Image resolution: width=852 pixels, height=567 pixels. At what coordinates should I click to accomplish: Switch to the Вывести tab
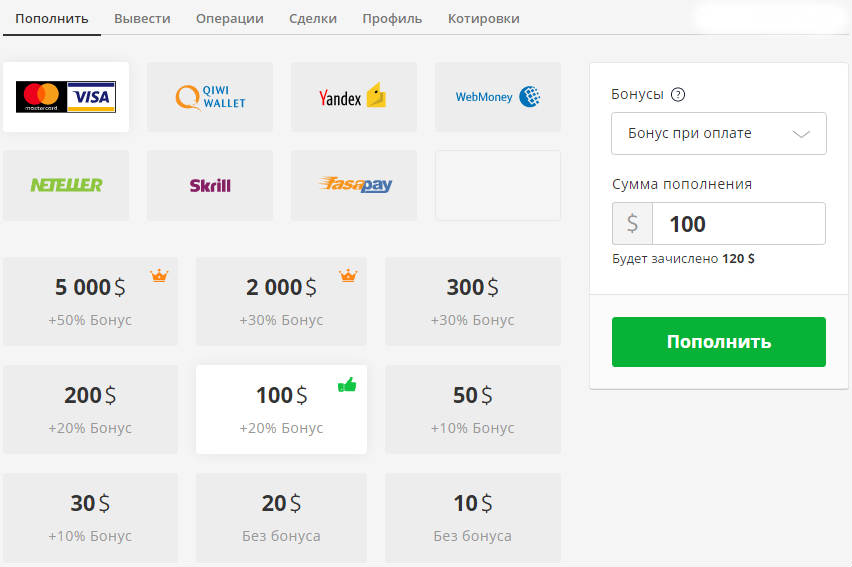[x=142, y=19]
